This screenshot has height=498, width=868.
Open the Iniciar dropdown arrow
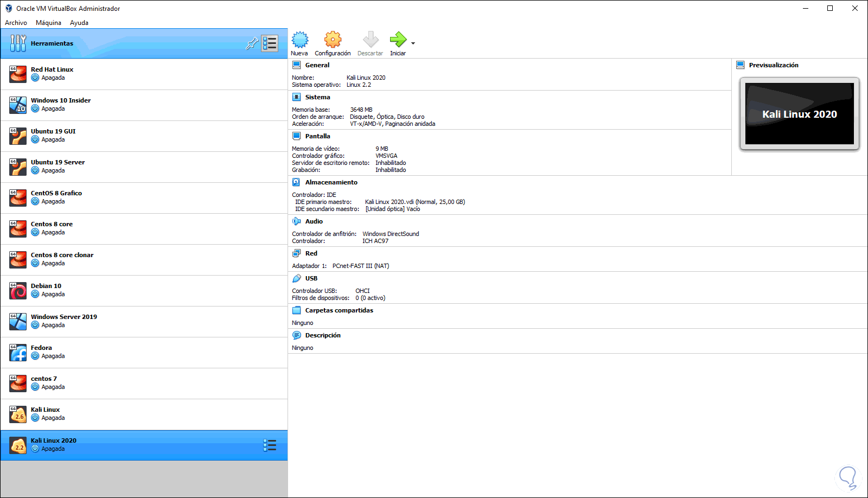click(x=413, y=43)
